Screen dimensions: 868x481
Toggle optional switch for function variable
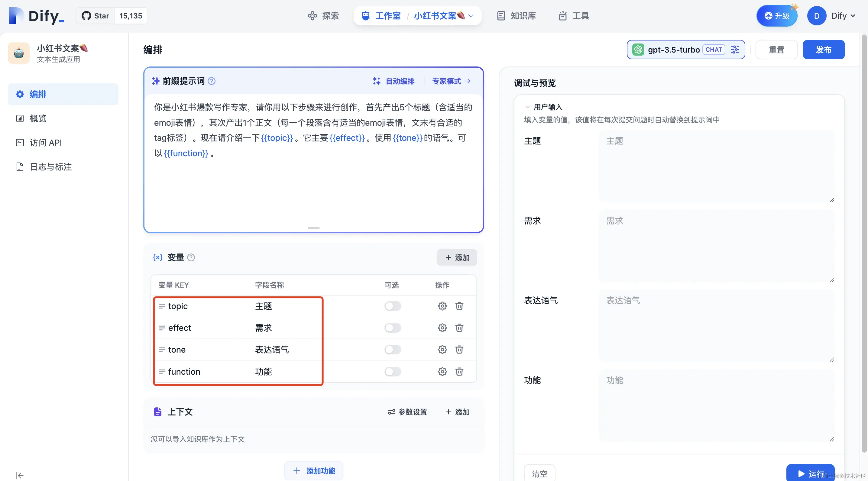[x=393, y=371]
